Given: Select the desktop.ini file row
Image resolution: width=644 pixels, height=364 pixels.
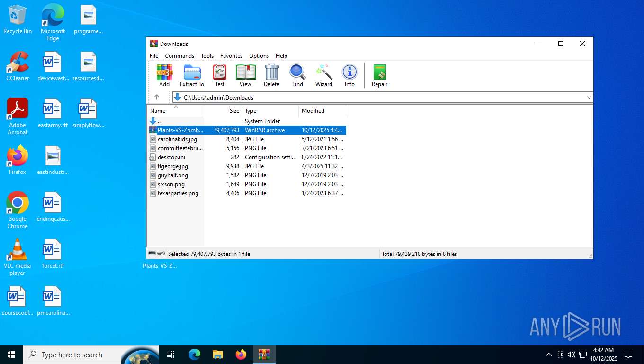Looking at the screenshot, I should click(171, 157).
